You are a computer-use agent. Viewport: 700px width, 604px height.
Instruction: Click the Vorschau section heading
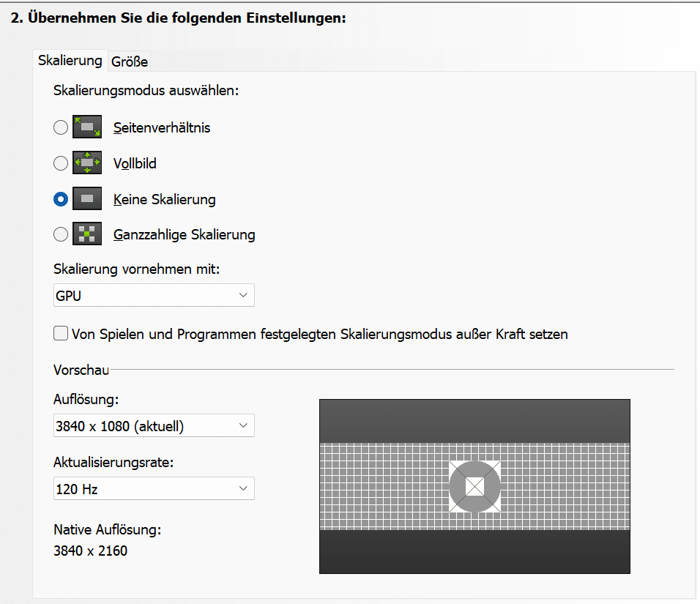click(81, 370)
